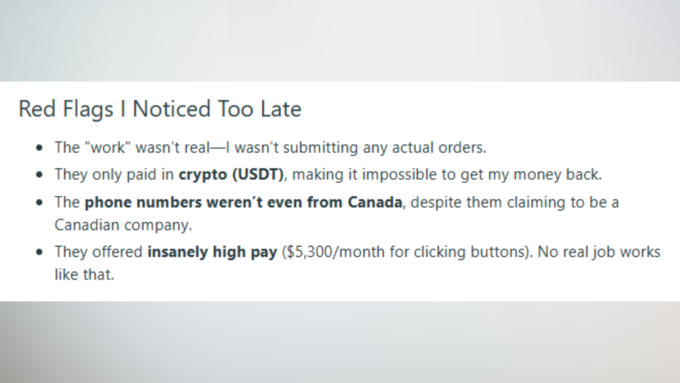Click the words like that
Viewport: 680px width, 383px height.
pyautogui.click(x=84, y=275)
